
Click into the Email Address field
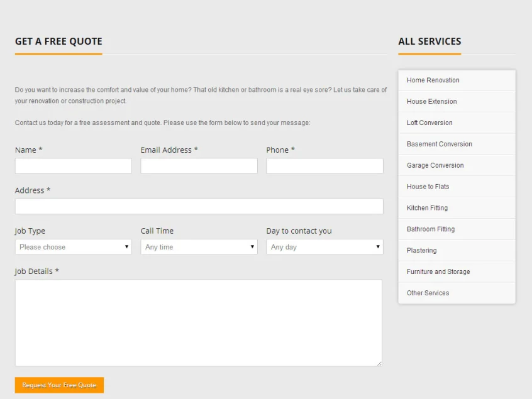[x=199, y=166]
